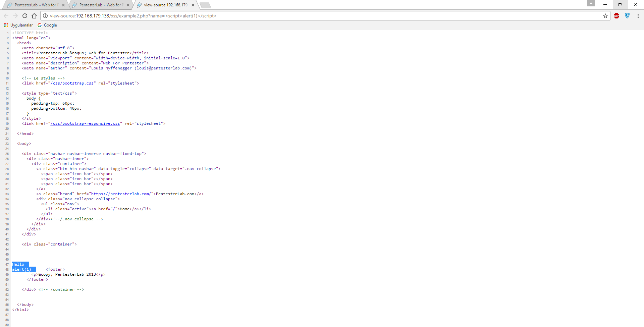Click the meta charset utf-8 line
The height and width of the screenshot is (327, 644).
point(48,48)
